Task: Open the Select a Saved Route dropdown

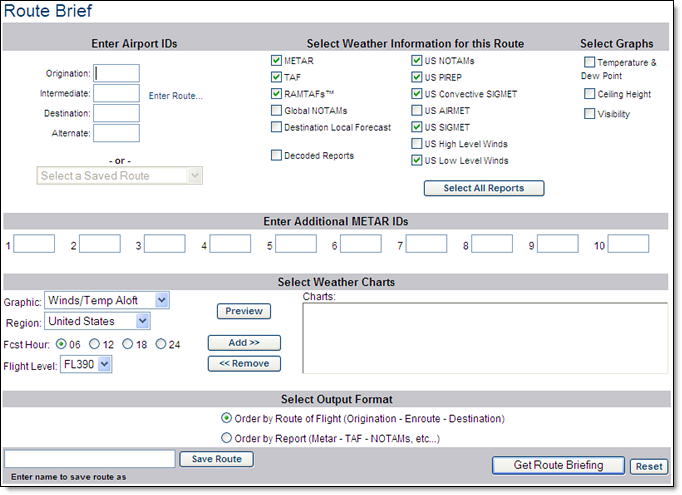Action: click(x=120, y=176)
